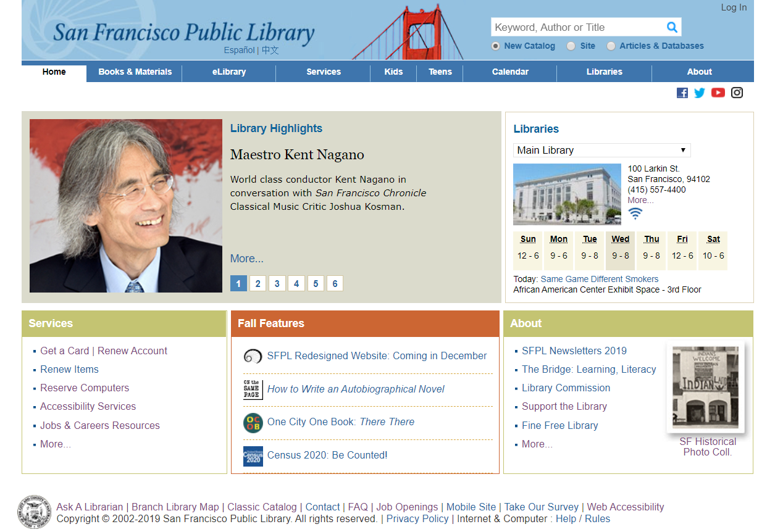Click the Get a Card link
Screen dimensions: 775x532
(x=65, y=351)
